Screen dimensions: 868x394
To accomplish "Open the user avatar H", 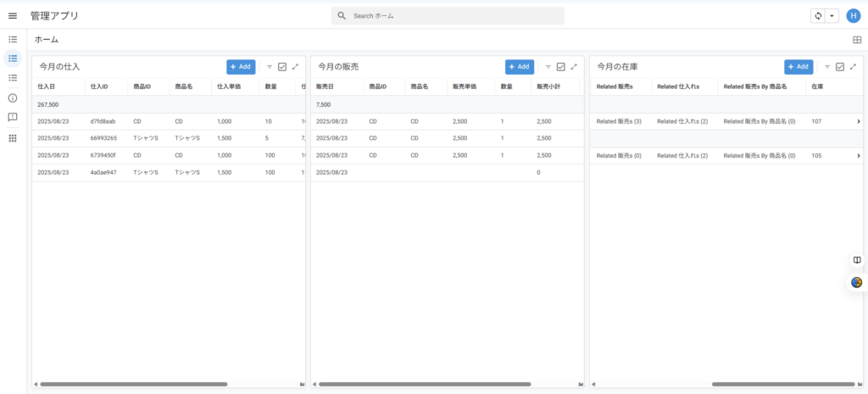I will 853,15.
